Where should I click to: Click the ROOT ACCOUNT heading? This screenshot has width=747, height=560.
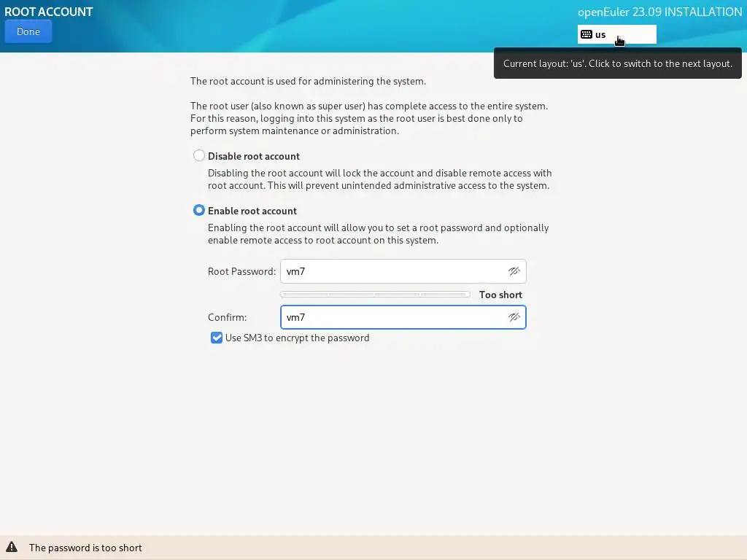(49, 12)
